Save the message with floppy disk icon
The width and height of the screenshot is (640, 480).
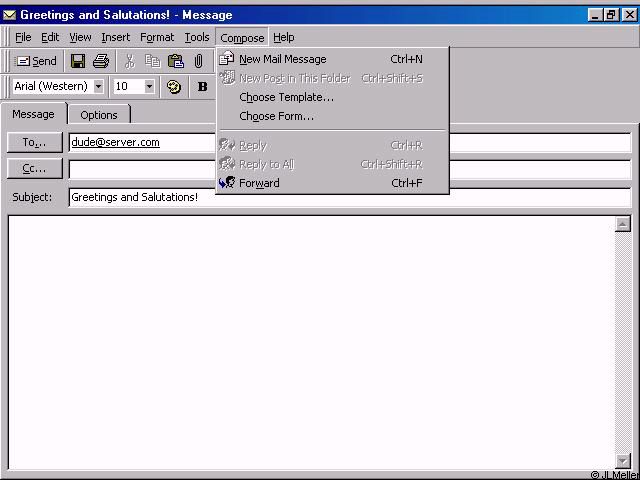tap(78, 61)
